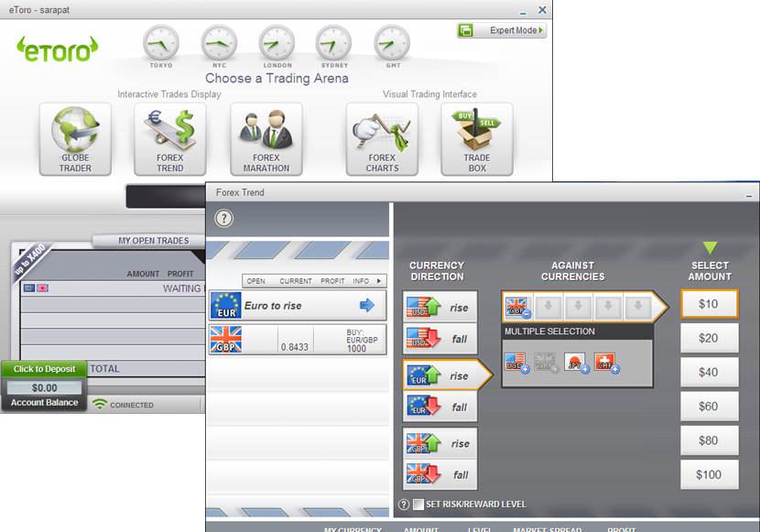760x532 pixels.
Task: Click the NYC clock
Action: point(219,43)
